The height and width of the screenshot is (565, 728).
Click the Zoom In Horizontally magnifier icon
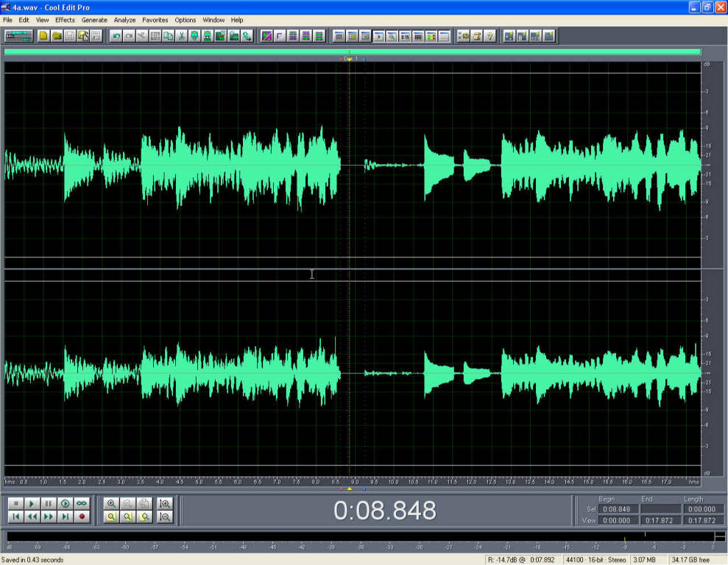(111, 503)
